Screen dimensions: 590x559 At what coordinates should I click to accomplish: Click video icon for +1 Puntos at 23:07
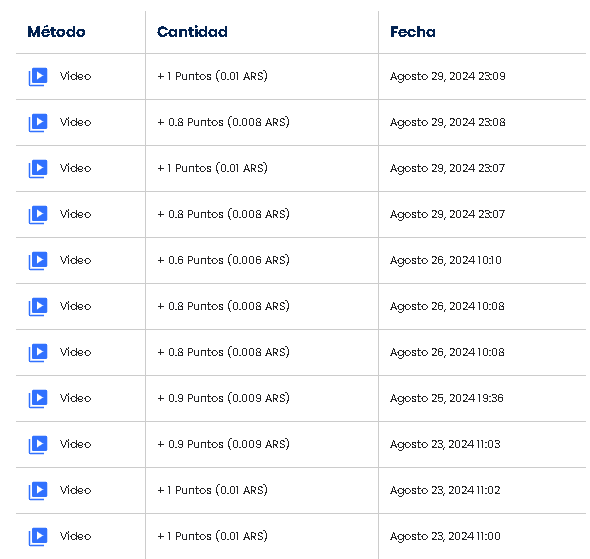[x=38, y=169]
